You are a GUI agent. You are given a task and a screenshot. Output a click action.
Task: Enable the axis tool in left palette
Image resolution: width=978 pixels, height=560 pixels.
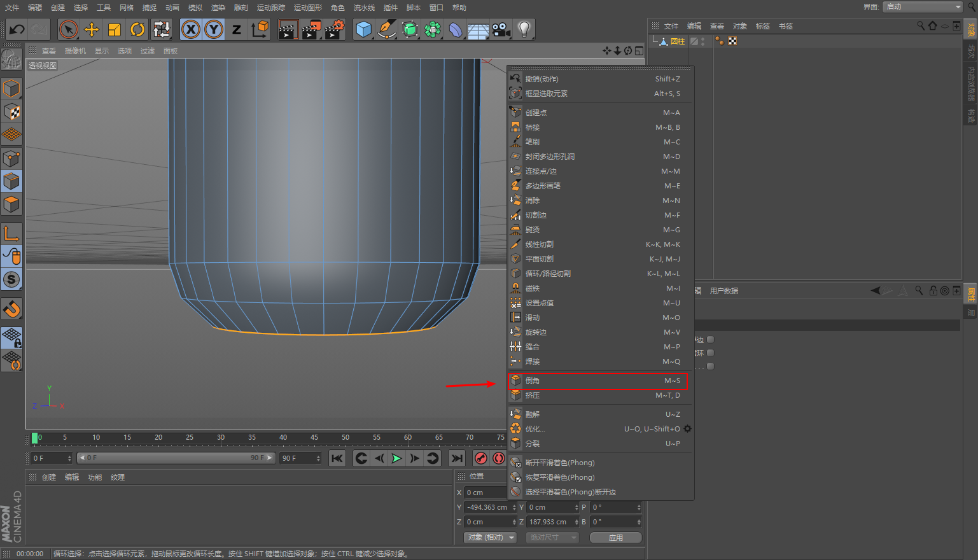(11, 234)
